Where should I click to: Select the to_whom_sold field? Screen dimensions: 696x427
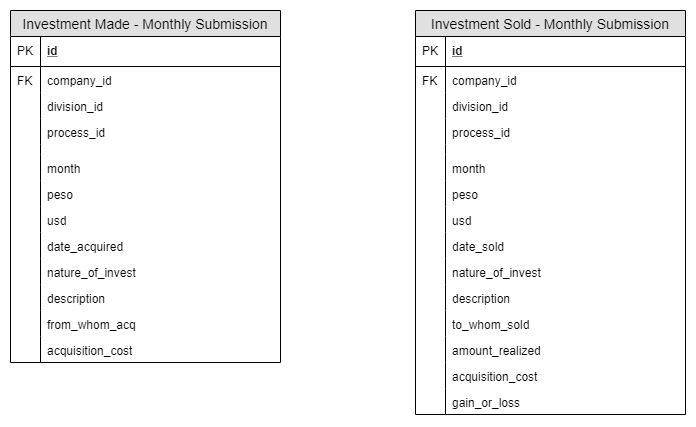point(491,325)
